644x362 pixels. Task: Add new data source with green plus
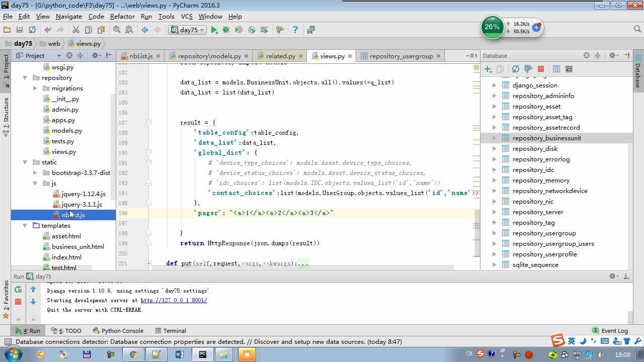pos(488,69)
